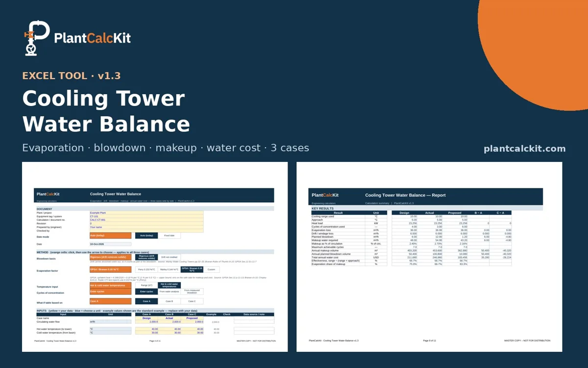This screenshot has width=588, height=368.
Task: Click the evaporation, blowdown, makeup subtitle line
Action: point(166,148)
